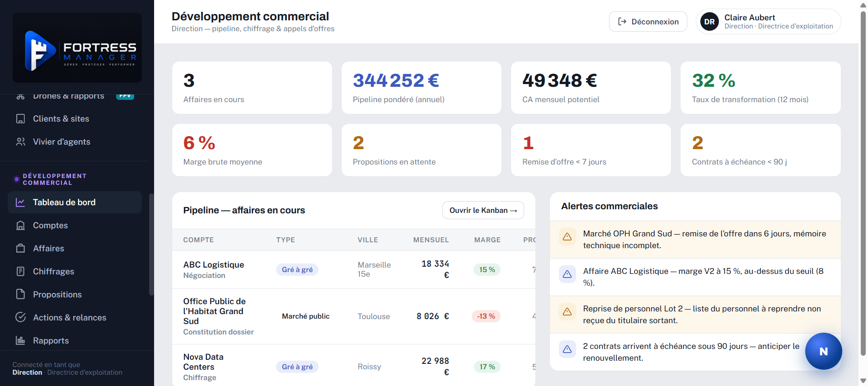Click the blue triangle icon for ABC Logistique alert
This screenshot has width=868, height=386.
pos(567,274)
